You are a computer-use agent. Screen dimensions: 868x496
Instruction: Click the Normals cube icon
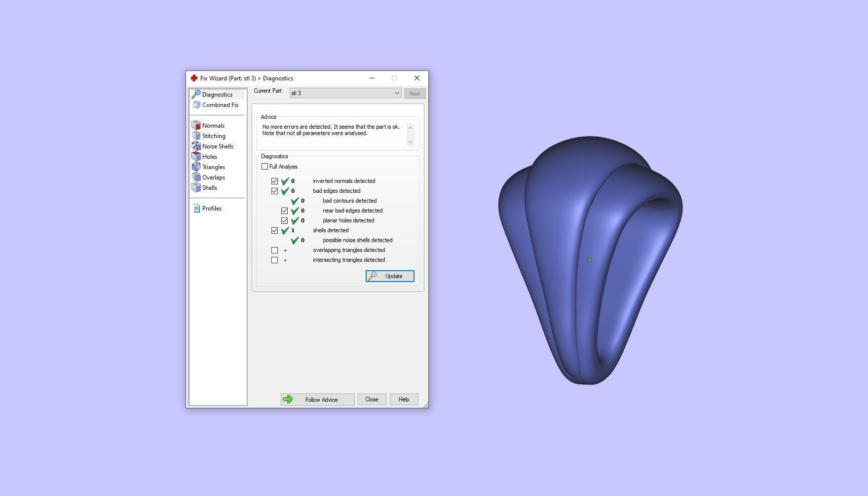pos(196,125)
